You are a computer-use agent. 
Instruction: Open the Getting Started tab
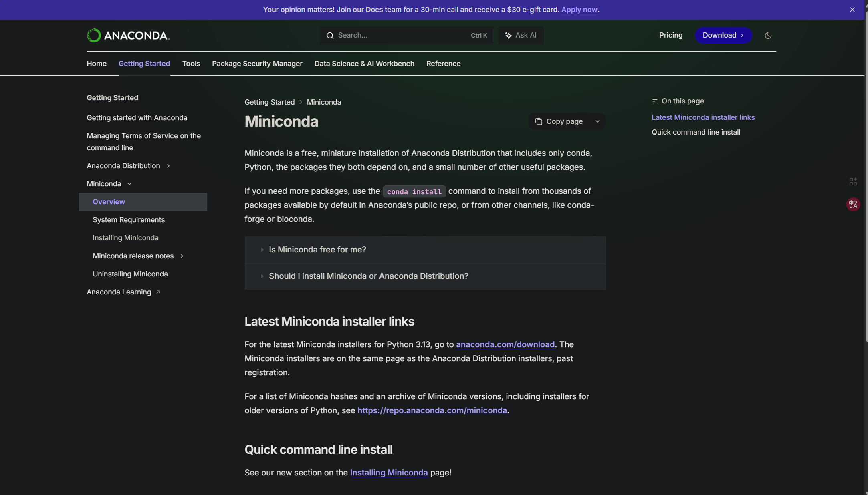point(144,64)
